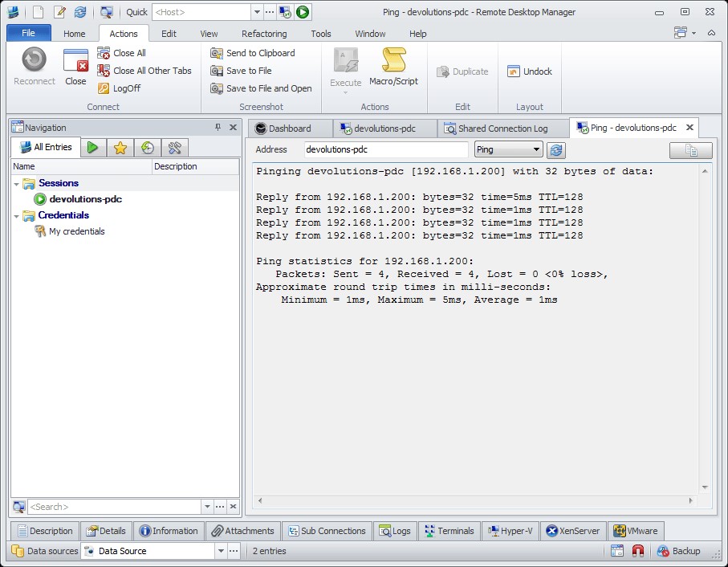This screenshot has width=728, height=567.
Task: Open the Data Source dropdown
Action: click(x=220, y=552)
